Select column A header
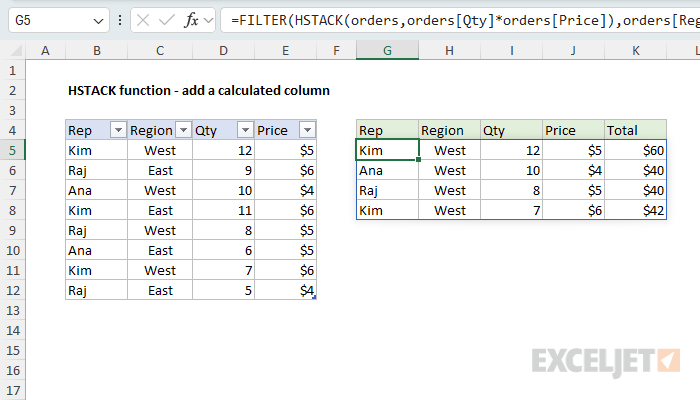This screenshot has width=700, height=400. (45, 50)
